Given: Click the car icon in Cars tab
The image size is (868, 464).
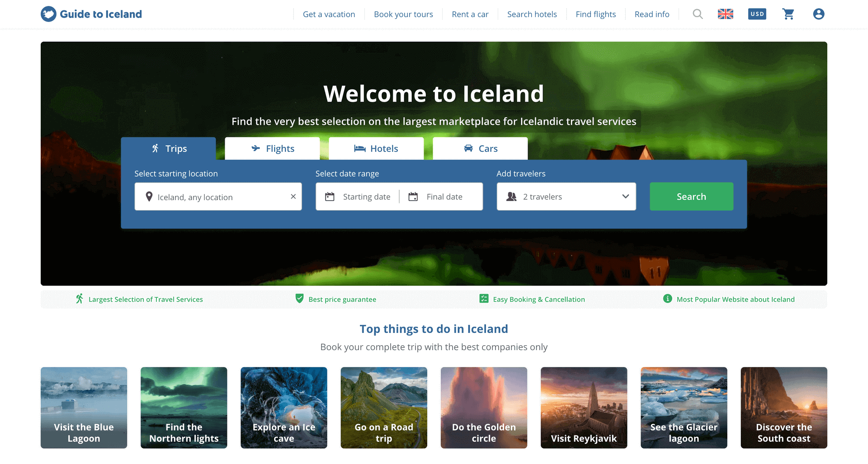Looking at the screenshot, I should [468, 148].
